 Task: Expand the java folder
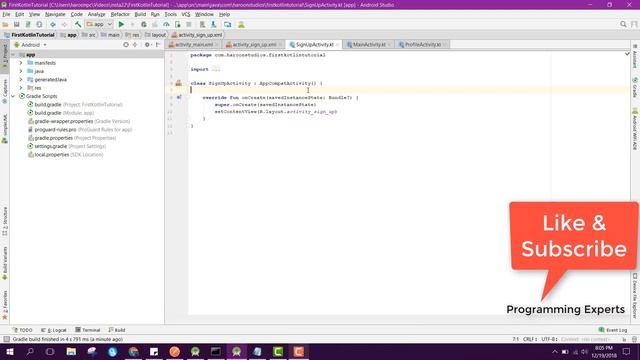point(21,71)
